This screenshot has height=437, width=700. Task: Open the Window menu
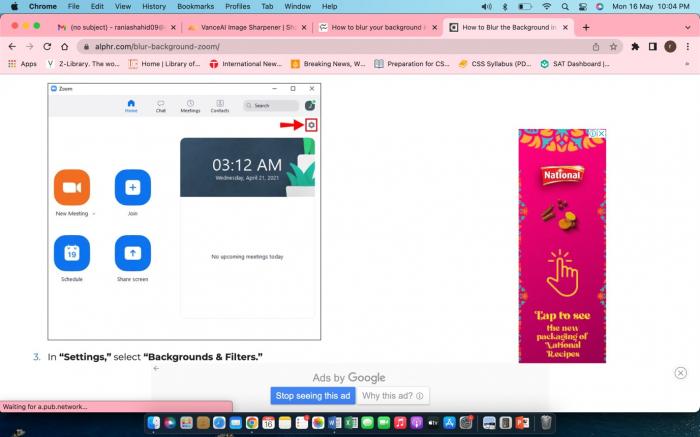(297, 6)
